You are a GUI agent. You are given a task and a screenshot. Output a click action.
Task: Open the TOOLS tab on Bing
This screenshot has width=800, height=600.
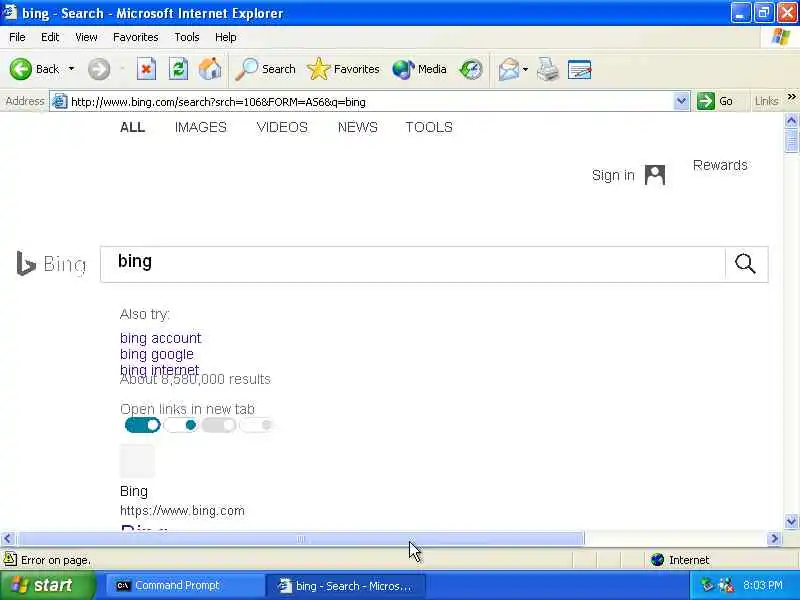429,127
